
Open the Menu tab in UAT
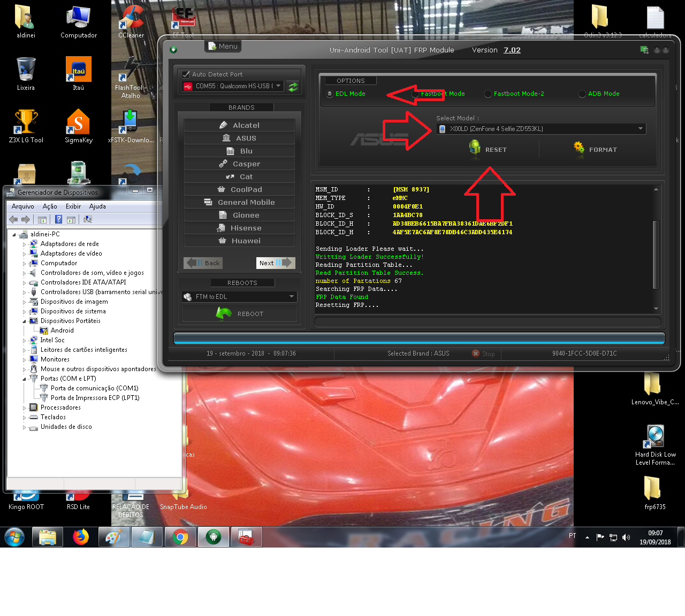pyautogui.click(x=223, y=47)
